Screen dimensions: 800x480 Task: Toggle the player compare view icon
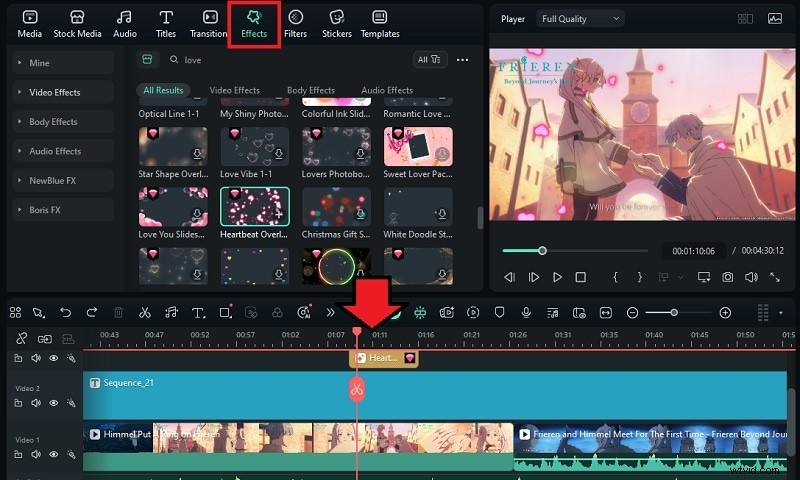(745, 19)
